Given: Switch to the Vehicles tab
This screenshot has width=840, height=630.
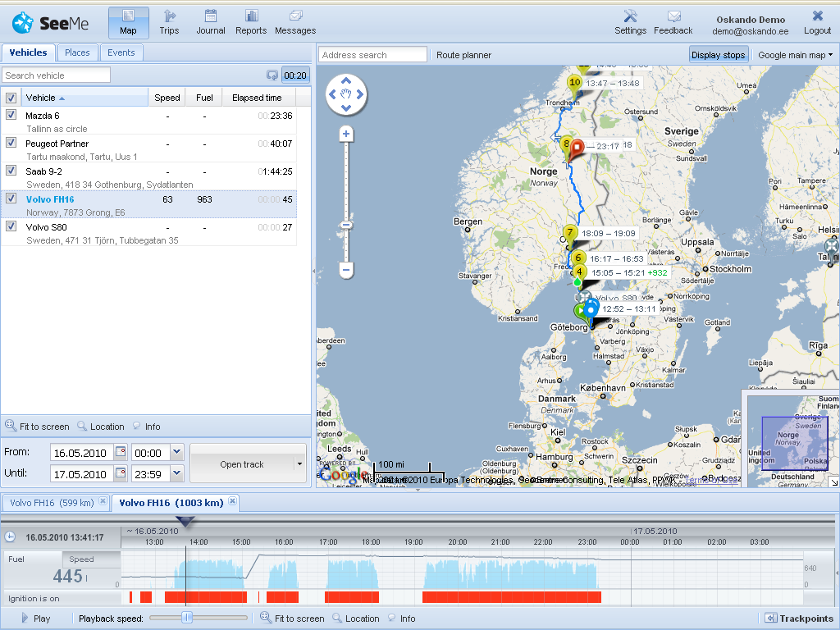Looking at the screenshot, I should tap(29, 52).
